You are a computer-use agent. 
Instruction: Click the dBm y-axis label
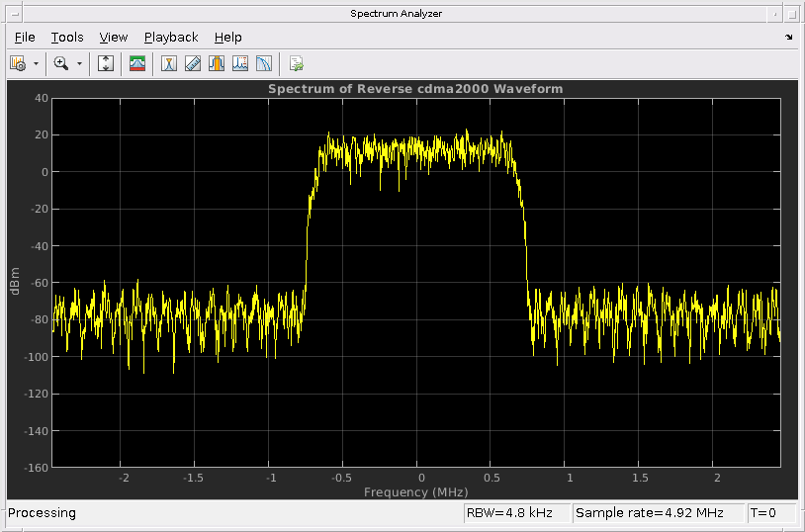pyautogui.click(x=15, y=281)
